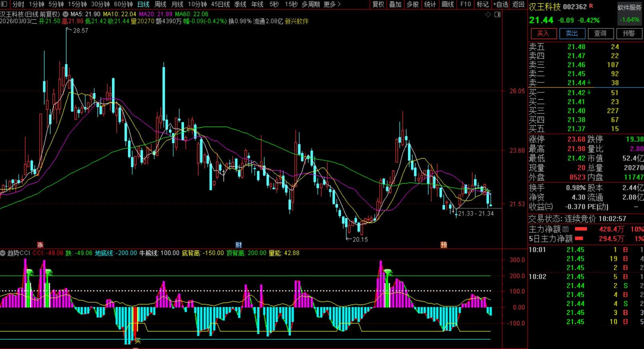Switch to the 周线 weekly chart tab
This screenshot has height=349, width=644.
pyautogui.click(x=160, y=4)
